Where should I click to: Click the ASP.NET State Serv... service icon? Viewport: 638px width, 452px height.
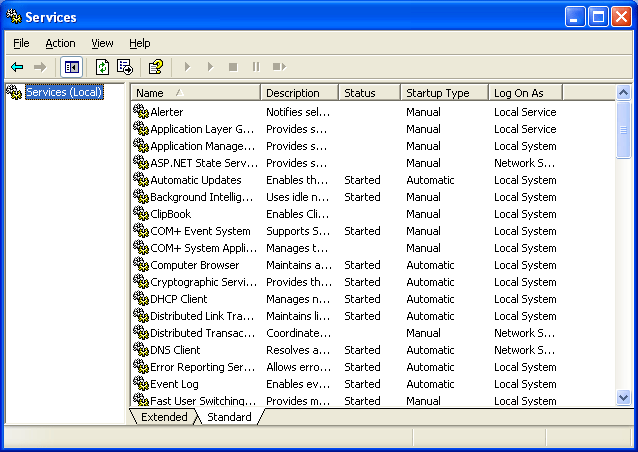coord(141,162)
